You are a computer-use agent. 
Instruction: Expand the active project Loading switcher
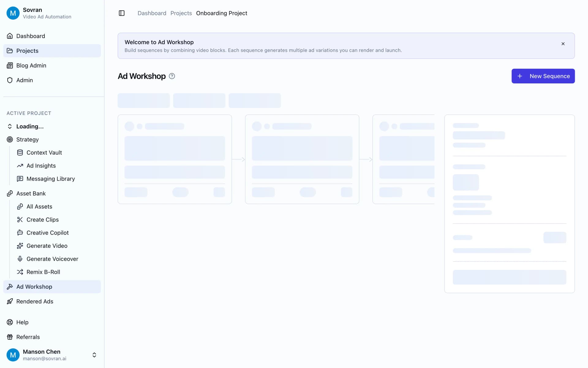[x=10, y=126]
